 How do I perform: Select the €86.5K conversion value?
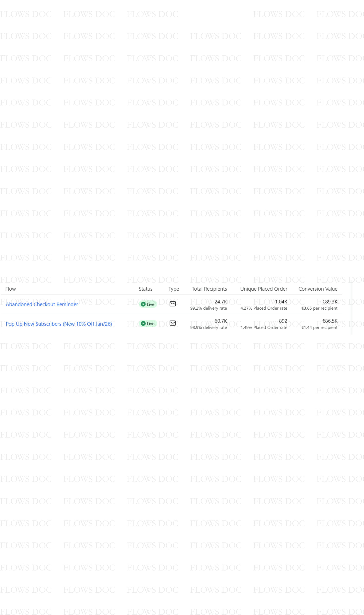click(x=330, y=321)
